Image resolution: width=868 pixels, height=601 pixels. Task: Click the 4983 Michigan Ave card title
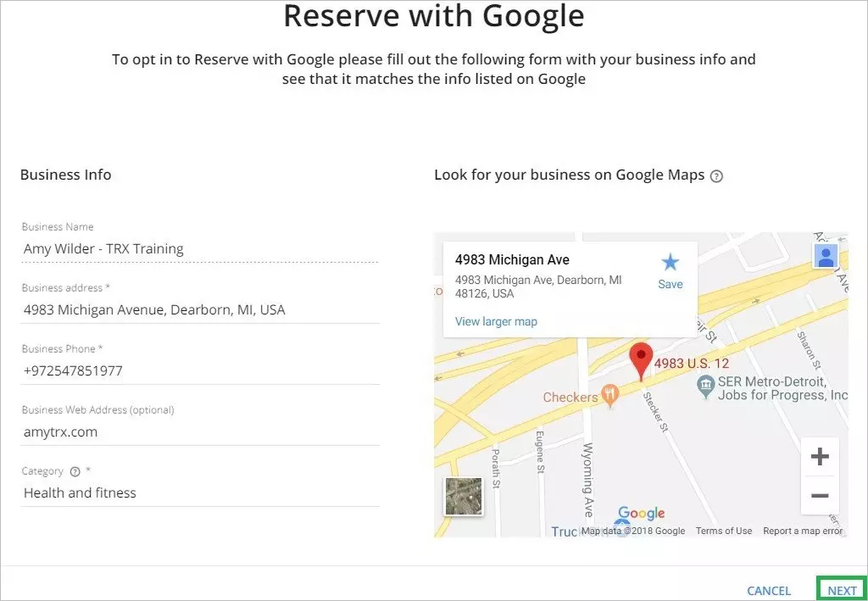point(512,259)
